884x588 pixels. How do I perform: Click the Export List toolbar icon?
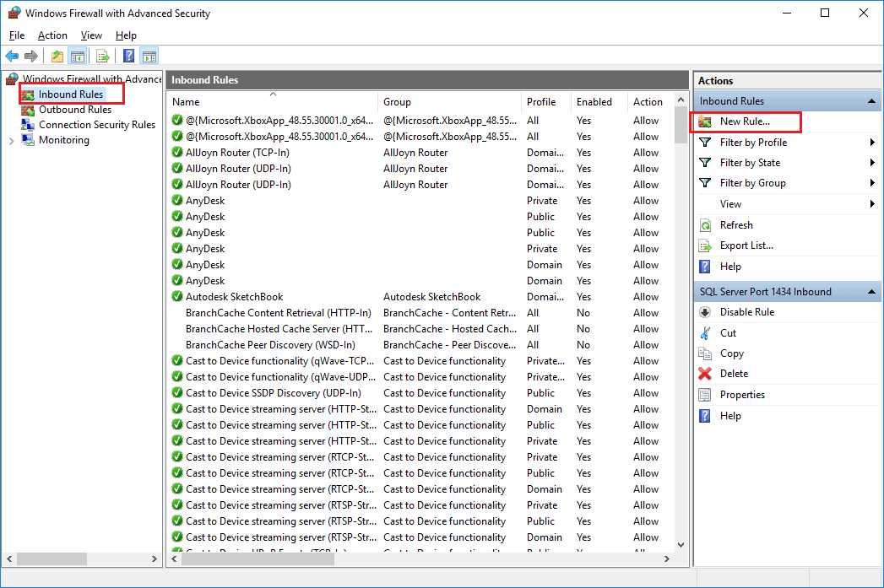[103, 56]
